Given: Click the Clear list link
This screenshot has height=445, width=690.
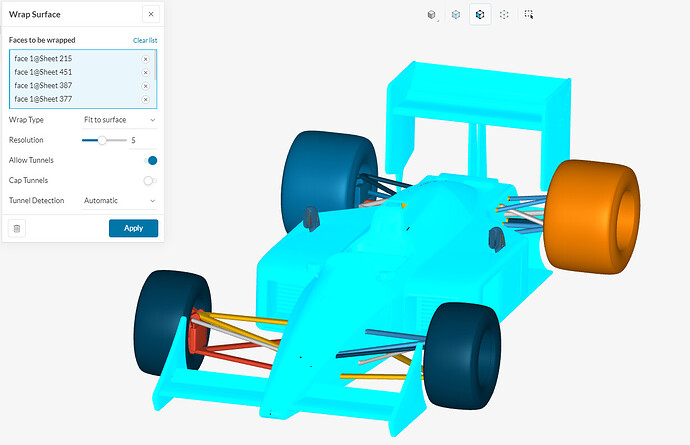Looking at the screenshot, I should coord(145,40).
